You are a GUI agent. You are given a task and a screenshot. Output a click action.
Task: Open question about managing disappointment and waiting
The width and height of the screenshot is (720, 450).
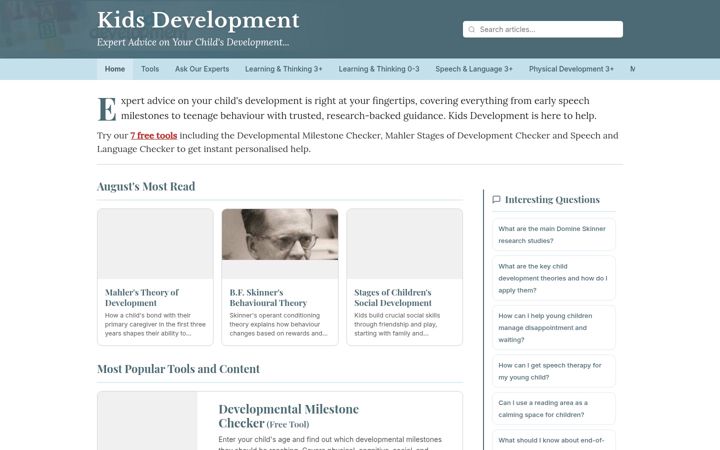pyautogui.click(x=553, y=328)
